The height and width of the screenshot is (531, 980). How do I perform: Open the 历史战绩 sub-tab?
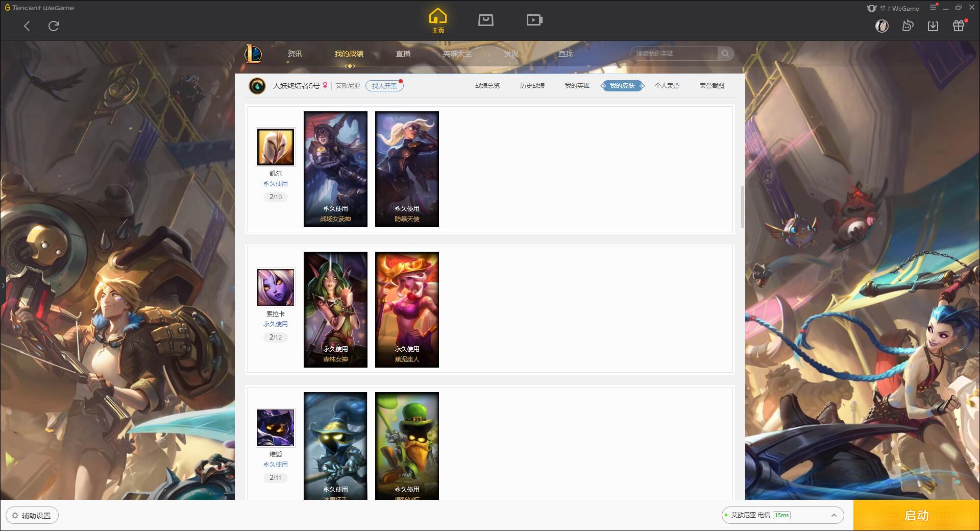coord(532,86)
